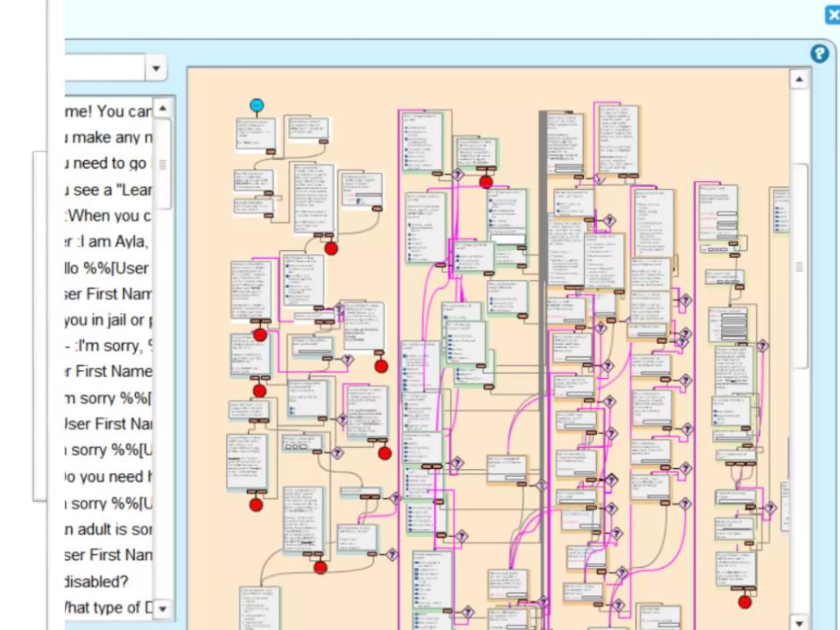Select the 'n adult is so' list entry
This screenshot has height=630, width=840.
[107, 529]
